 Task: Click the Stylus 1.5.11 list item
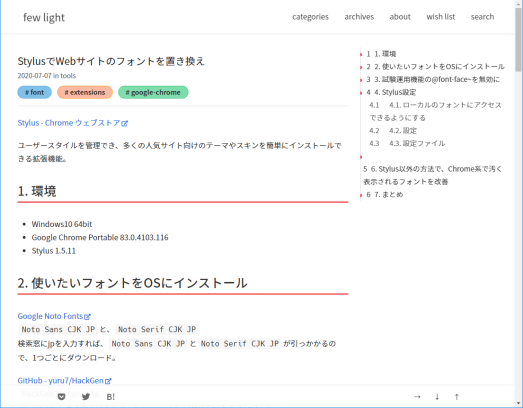54,251
